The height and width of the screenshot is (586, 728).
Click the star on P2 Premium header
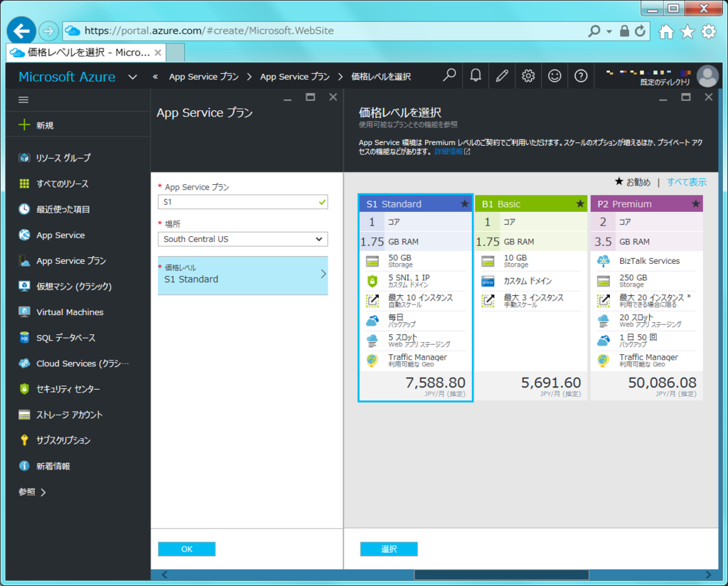tap(695, 203)
